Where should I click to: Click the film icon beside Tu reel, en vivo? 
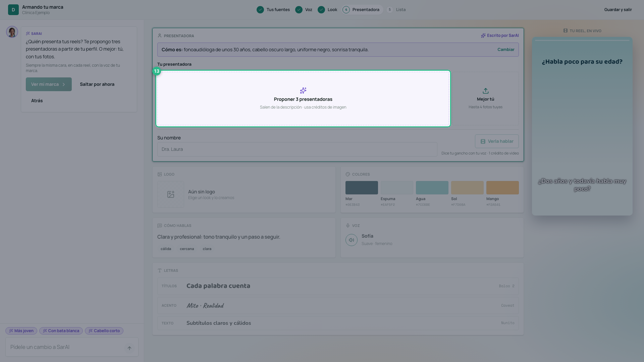pos(566,31)
